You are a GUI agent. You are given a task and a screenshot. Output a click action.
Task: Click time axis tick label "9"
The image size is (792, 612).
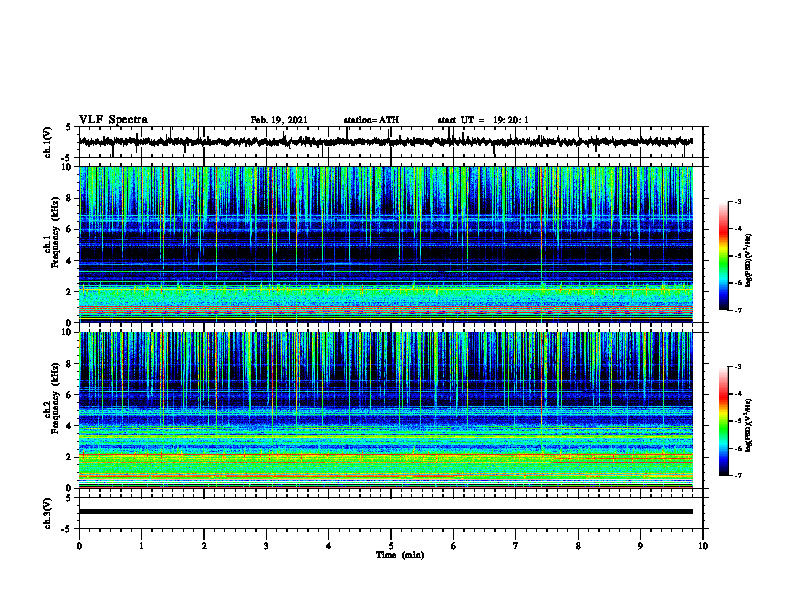640,546
